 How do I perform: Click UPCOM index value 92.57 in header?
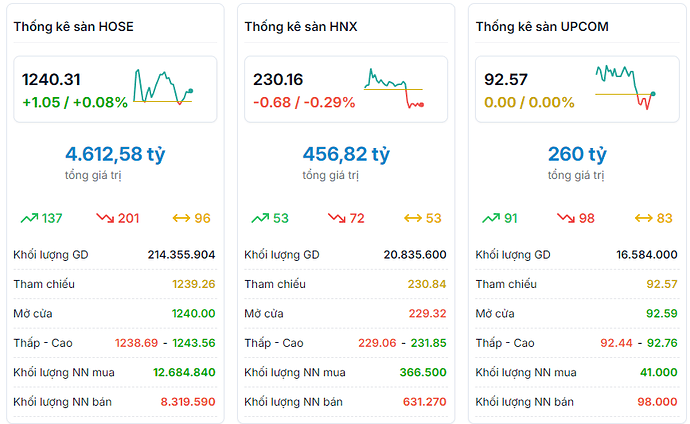[506, 80]
